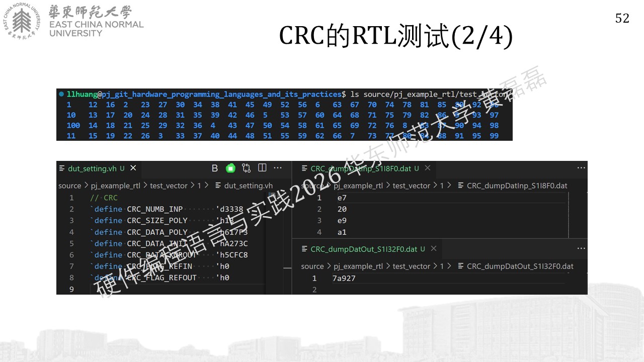Click the CRC_SIZE_POLY define name

click(x=157, y=221)
